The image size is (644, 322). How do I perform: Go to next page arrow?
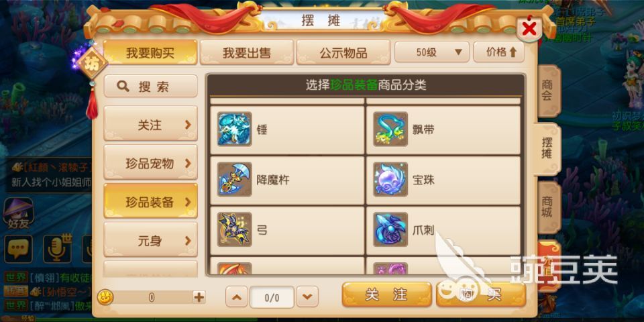pos(307,296)
